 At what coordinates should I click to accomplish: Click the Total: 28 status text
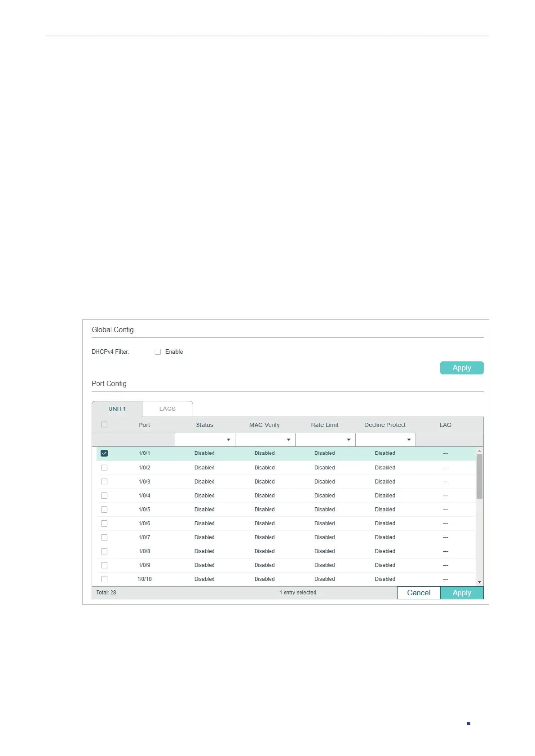(106, 593)
